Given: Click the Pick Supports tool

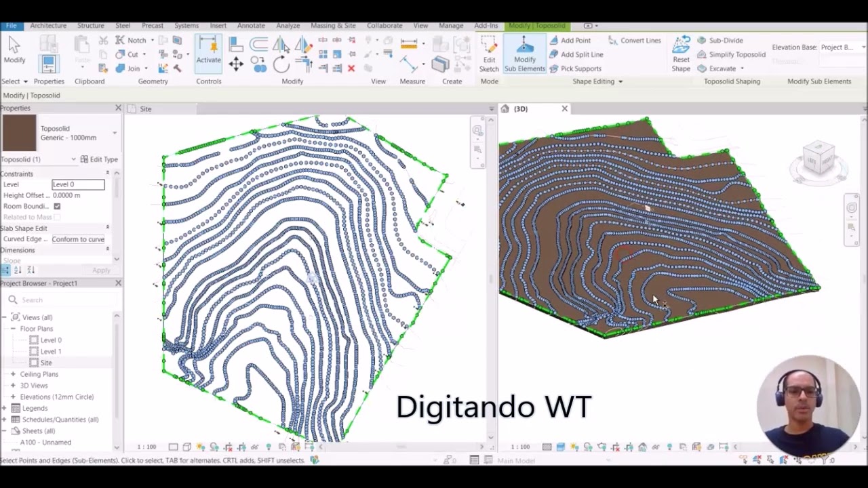Looking at the screenshot, I should tap(575, 68).
